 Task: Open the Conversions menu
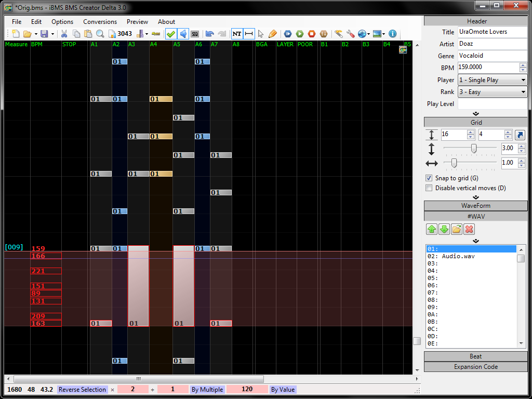tap(100, 22)
